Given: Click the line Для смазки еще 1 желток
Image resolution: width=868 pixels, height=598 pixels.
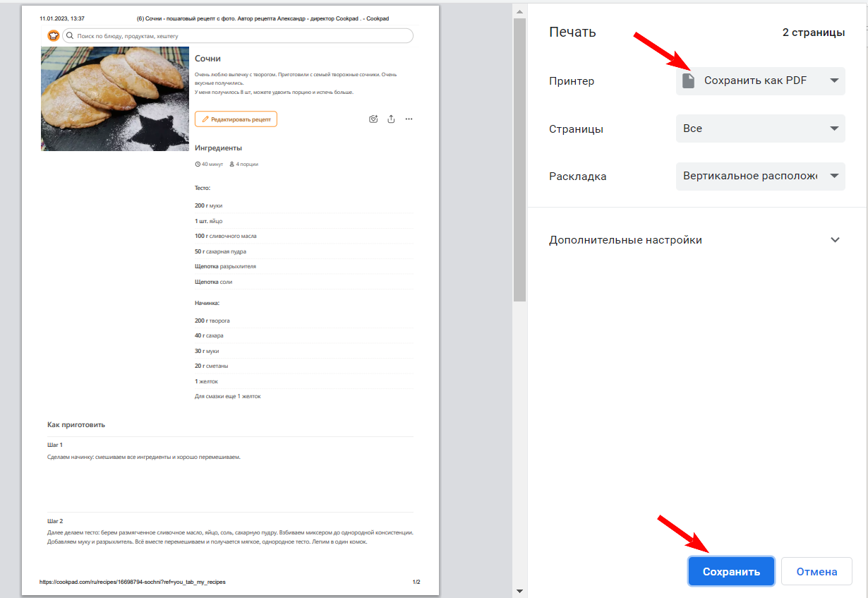Looking at the screenshot, I should point(227,396).
